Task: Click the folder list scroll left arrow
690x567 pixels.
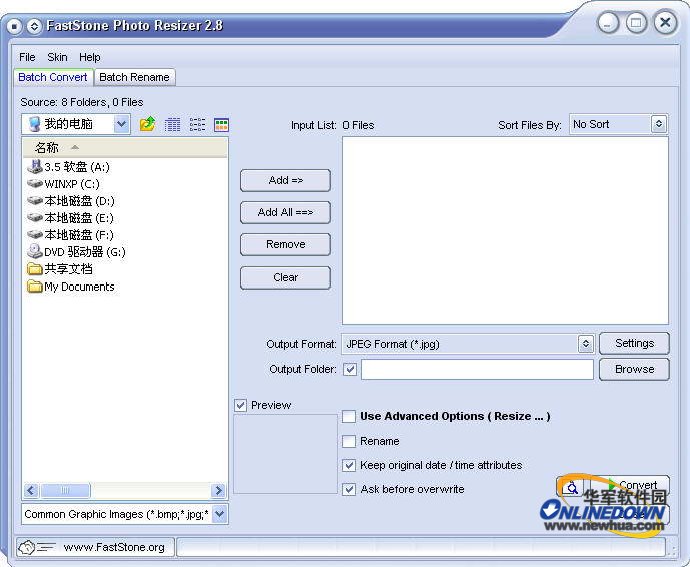Action: pyautogui.click(x=31, y=490)
